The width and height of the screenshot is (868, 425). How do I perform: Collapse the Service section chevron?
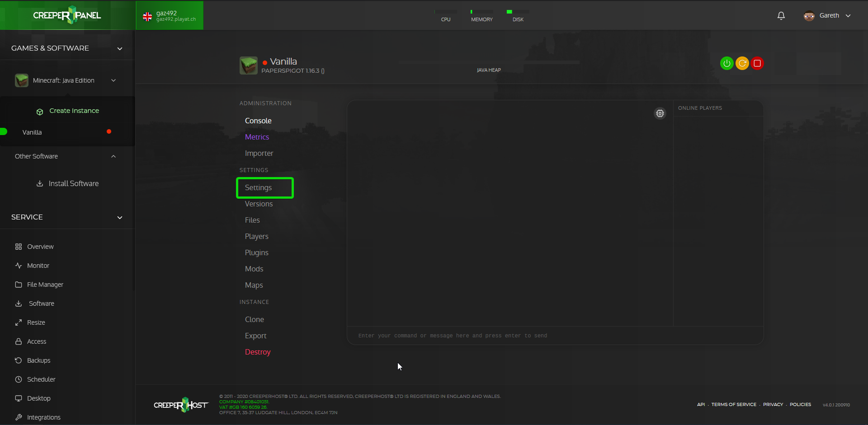click(x=120, y=218)
